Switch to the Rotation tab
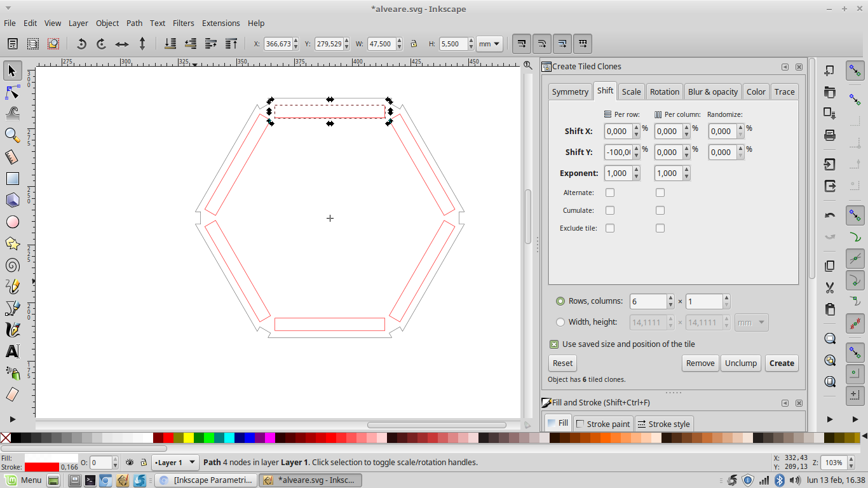Image resolution: width=868 pixels, height=488 pixels. tap(665, 91)
